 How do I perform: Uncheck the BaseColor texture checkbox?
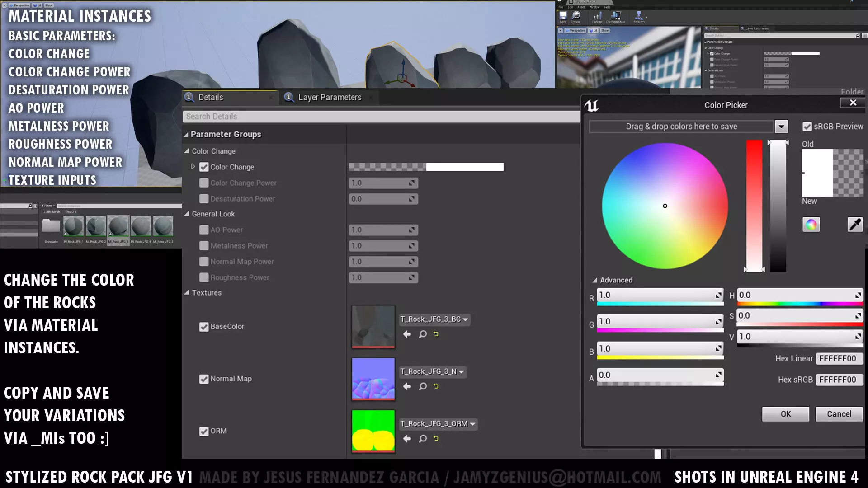click(204, 327)
